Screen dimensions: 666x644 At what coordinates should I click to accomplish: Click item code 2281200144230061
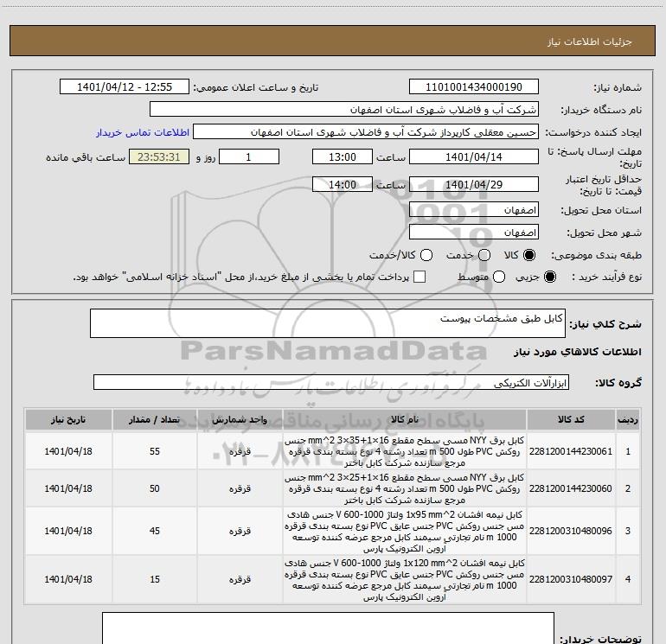pyautogui.click(x=571, y=451)
